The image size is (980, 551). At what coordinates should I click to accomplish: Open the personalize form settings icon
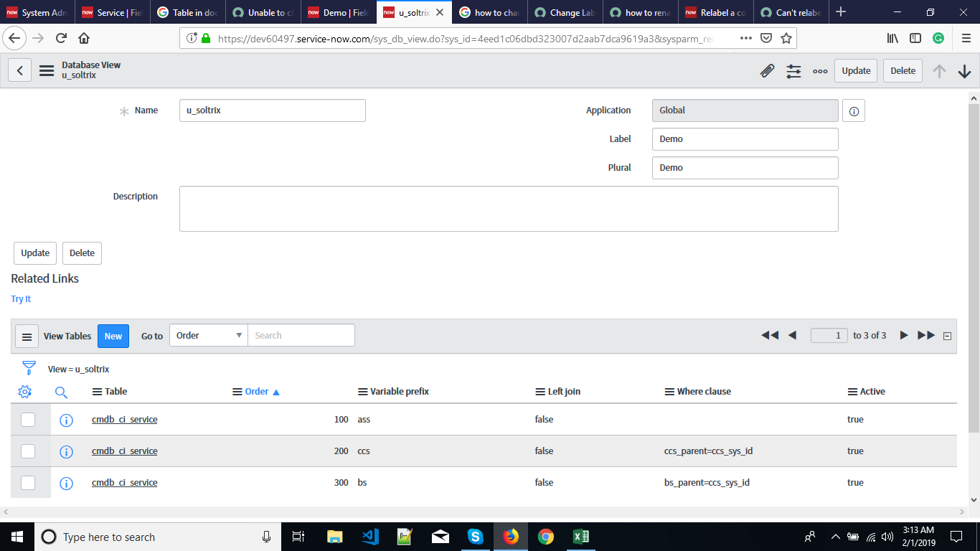[x=793, y=70]
